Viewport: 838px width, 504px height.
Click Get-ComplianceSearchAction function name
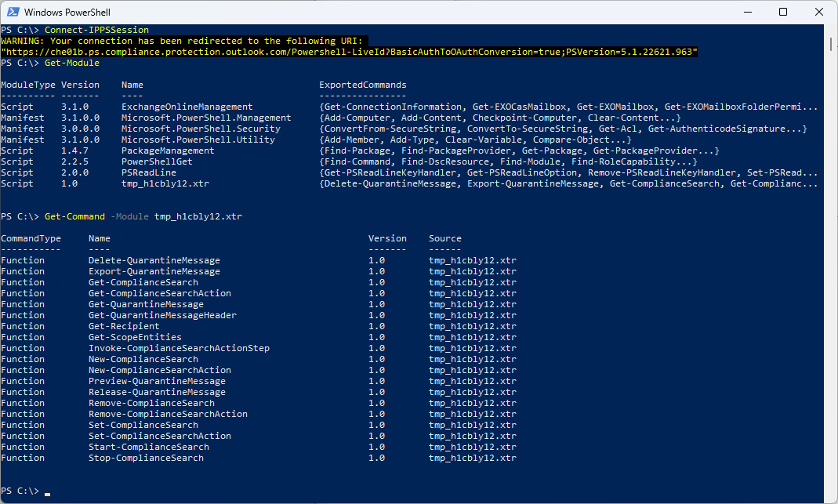pos(160,293)
